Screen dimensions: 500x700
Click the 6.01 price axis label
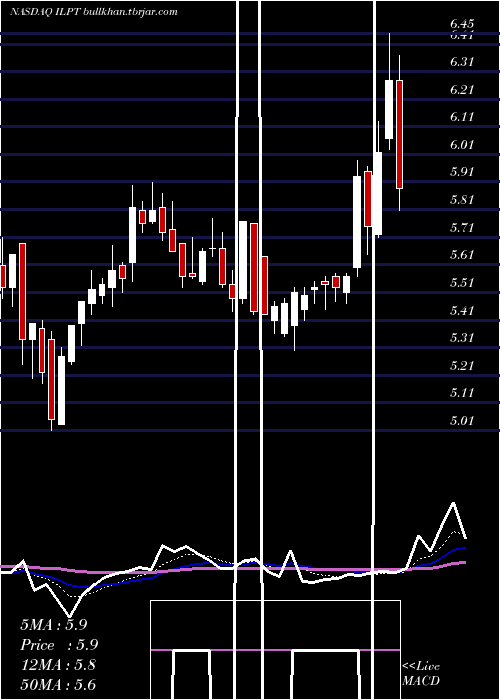[462, 144]
